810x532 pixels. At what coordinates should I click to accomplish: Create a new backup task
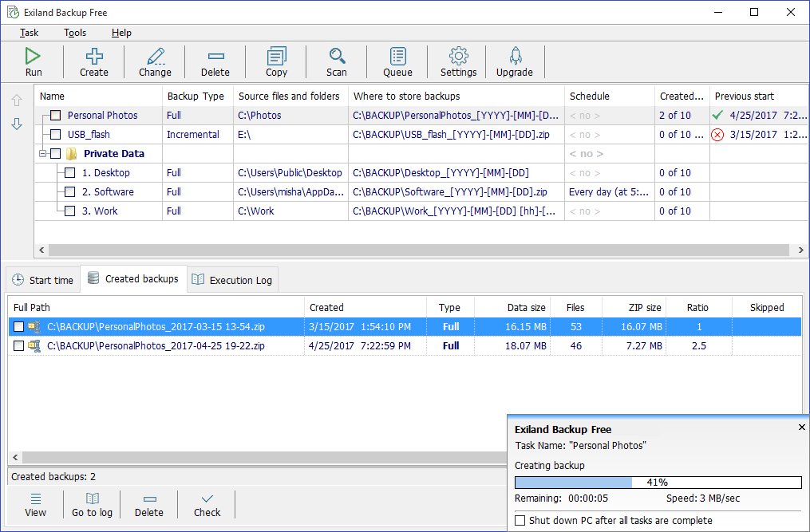[94, 62]
